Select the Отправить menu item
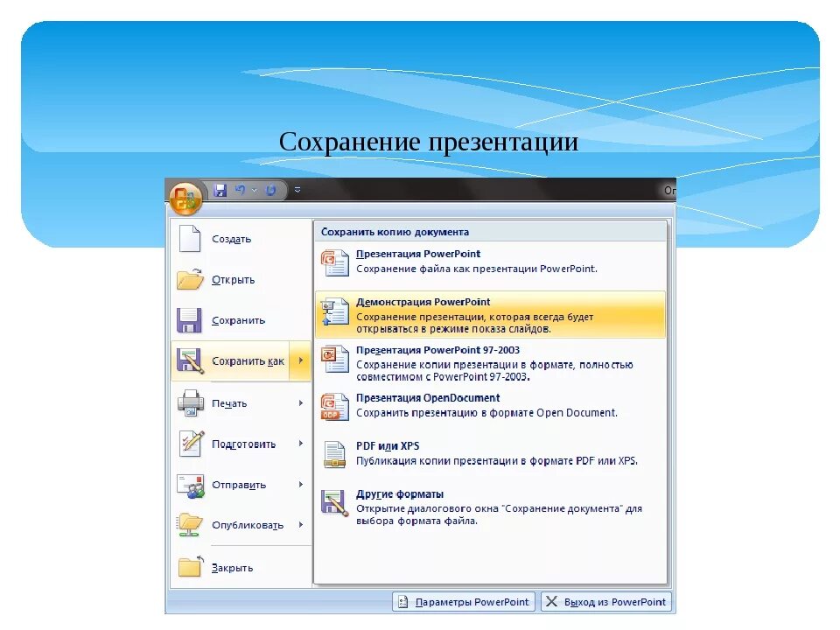Screen dimensions: 840x630 click(241, 485)
